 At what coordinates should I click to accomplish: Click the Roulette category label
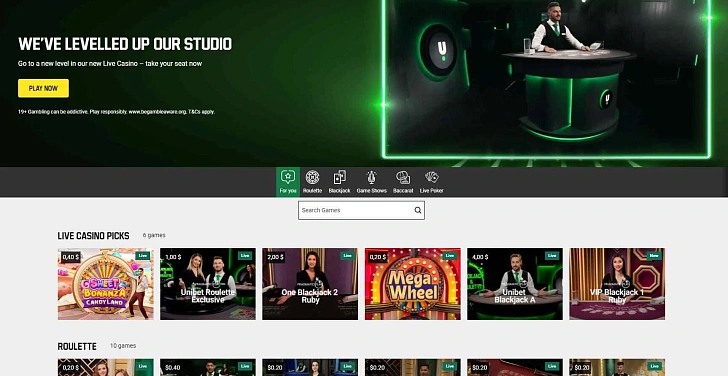312,191
